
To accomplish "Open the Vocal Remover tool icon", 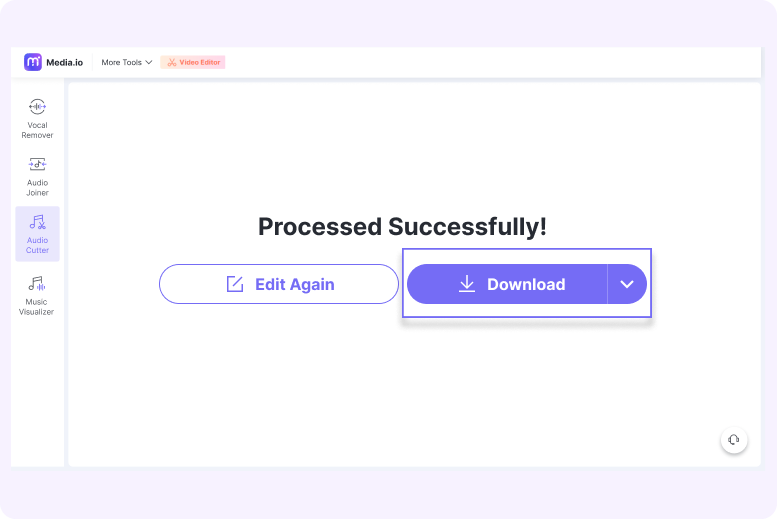I will coord(37,107).
